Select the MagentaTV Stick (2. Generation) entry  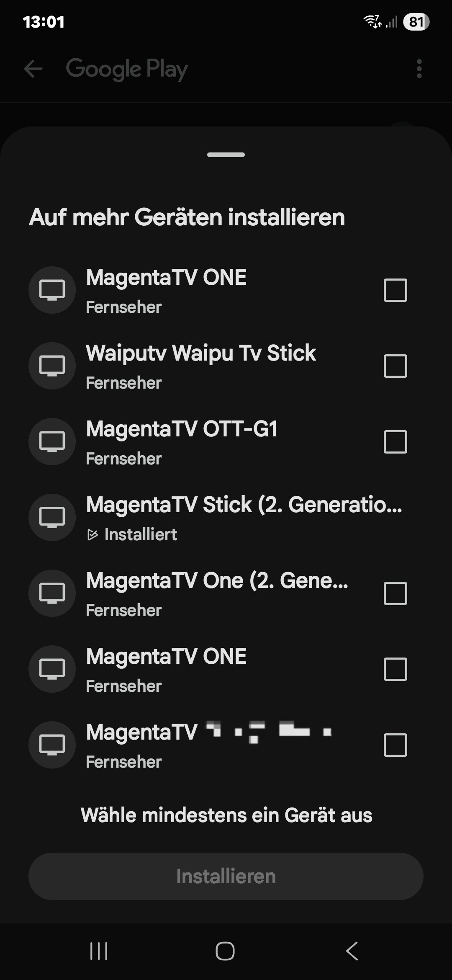coord(244,505)
